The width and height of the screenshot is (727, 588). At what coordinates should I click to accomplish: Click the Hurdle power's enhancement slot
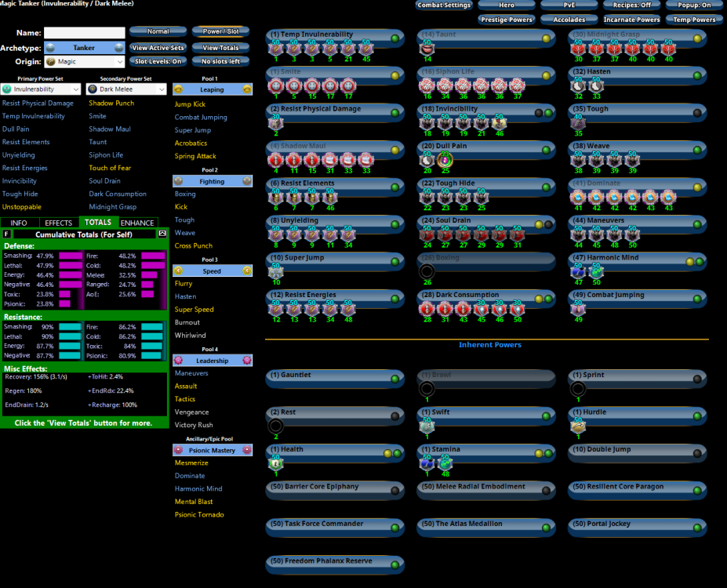[578, 426]
